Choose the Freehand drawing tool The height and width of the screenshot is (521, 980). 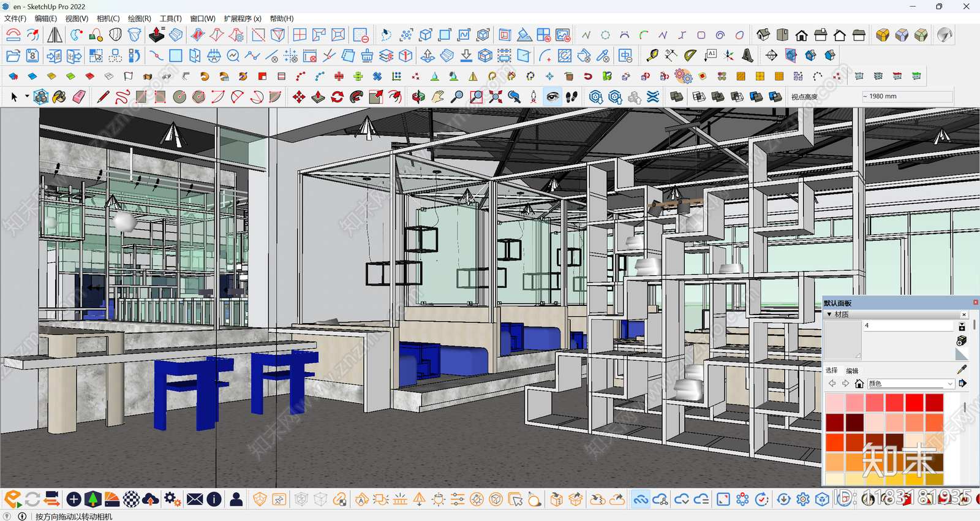122,97
